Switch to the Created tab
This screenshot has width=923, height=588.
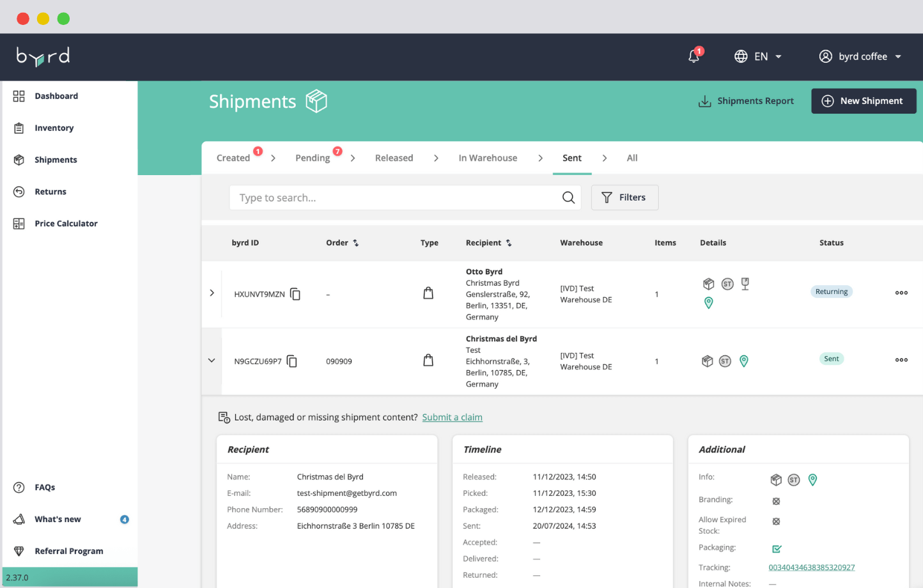(x=233, y=158)
